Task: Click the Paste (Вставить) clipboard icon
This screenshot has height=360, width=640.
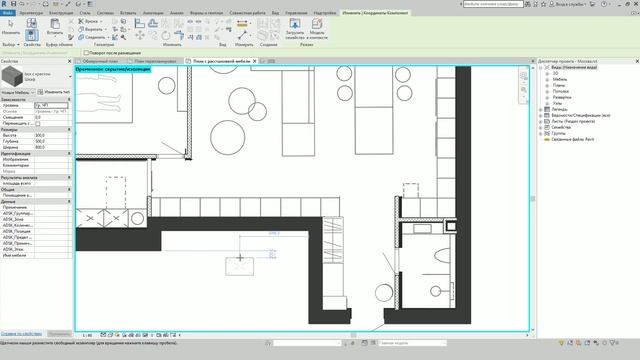Action: point(55,24)
